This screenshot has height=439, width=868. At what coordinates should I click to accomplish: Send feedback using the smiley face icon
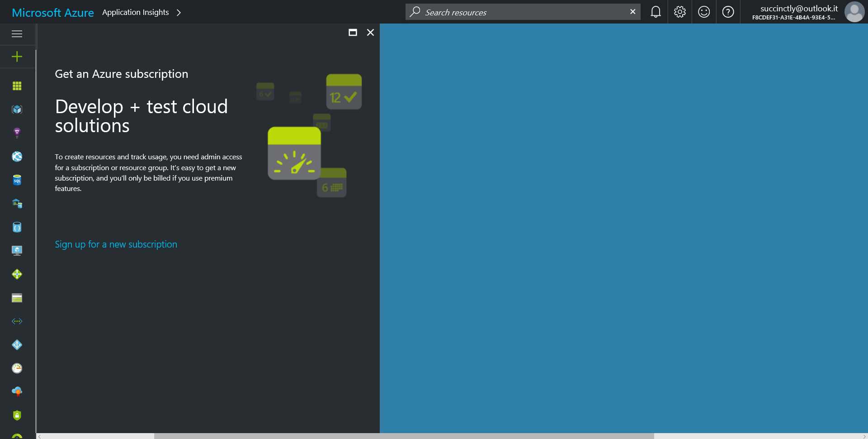[704, 12]
